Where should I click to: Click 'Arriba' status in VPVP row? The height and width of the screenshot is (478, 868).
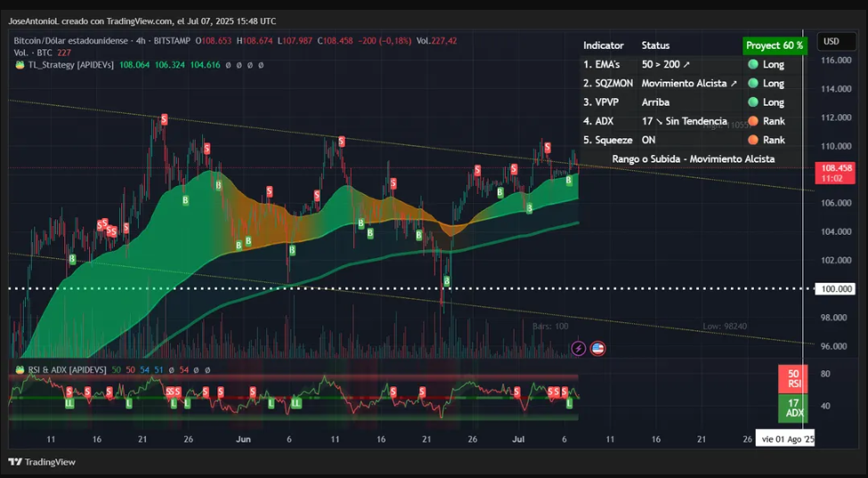655,101
